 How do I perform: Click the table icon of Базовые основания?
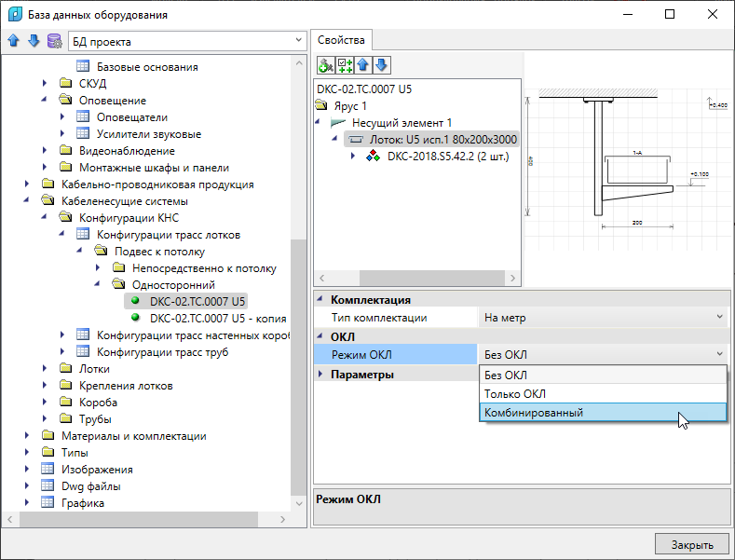(83, 66)
